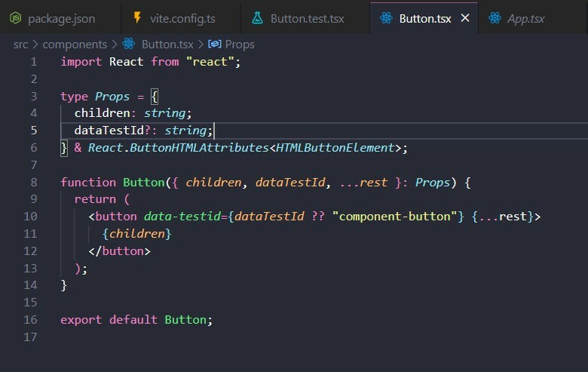Click "Button" function name on line 8
588x372 pixels.
point(144,183)
